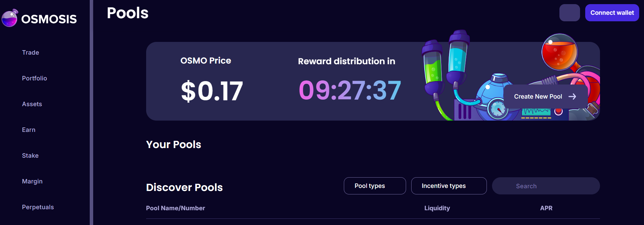This screenshot has width=644, height=225.
Task: Navigate to Stake in the sidebar
Action: (30, 156)
